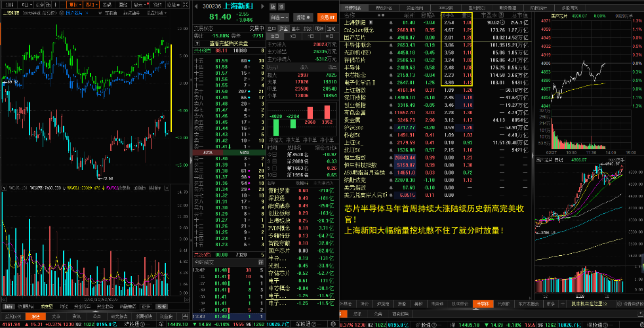Screen dimensions: 644x328
Task: Click 筹码 button in chart toolbar
Action: click(x=107, y=5)
